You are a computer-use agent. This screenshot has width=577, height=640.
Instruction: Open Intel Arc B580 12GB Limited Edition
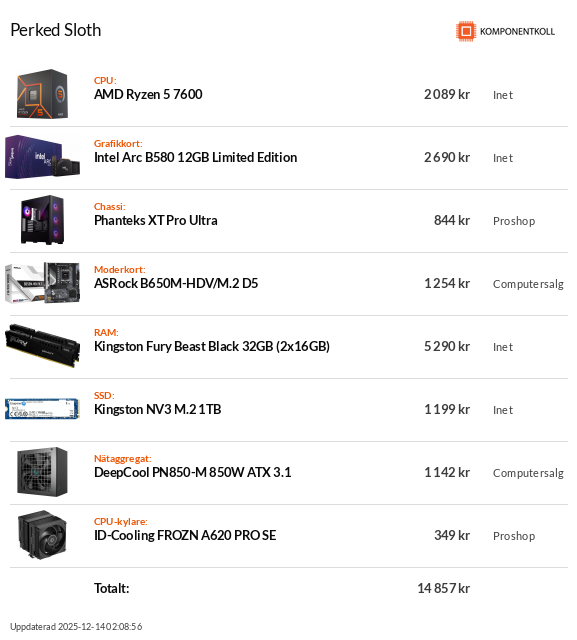(195, 158)
